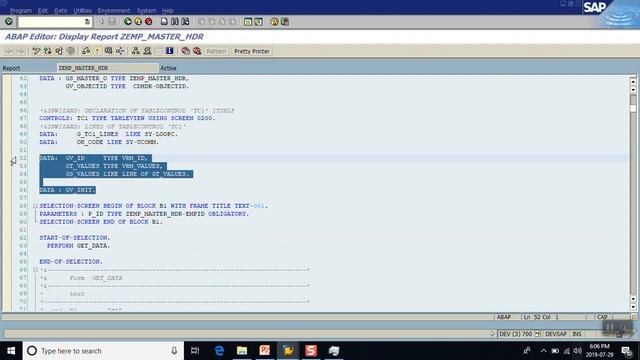Click the Pretty Printer button
This screenshot has width=640, height=360.
coord(252,51)
